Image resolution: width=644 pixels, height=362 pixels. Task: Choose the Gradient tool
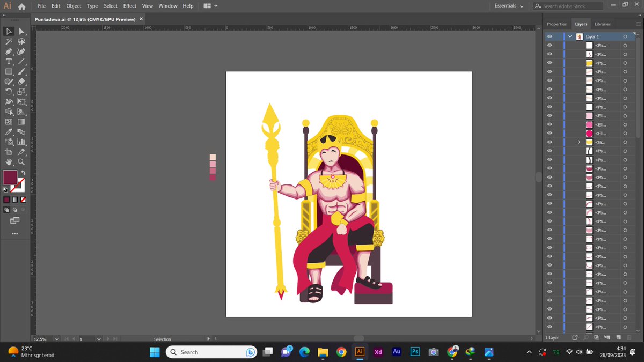(x=21, y=122)
